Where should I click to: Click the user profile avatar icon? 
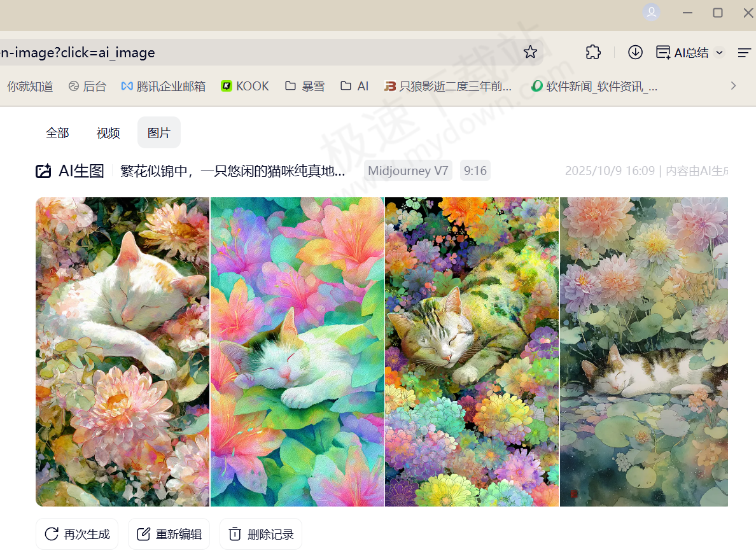[x=651, y=13]
